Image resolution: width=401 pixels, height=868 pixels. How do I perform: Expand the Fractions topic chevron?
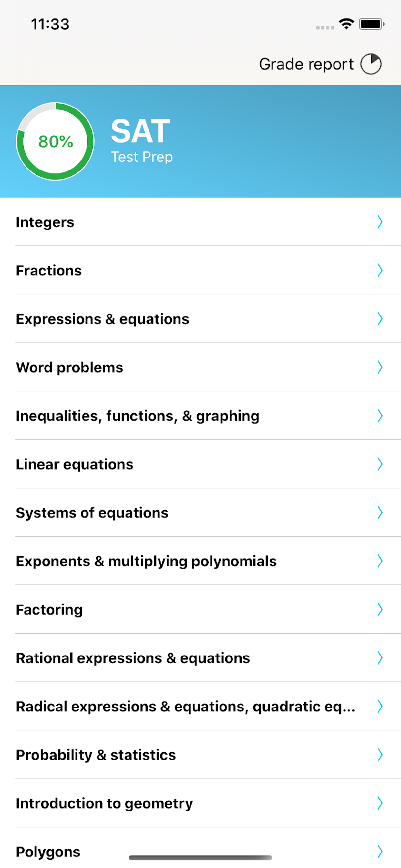[x=380, y=271]
